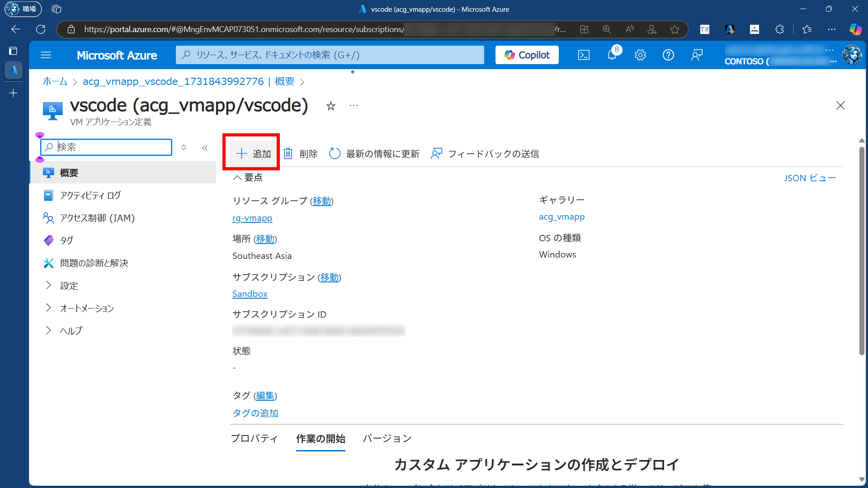The width and height of the screenshot is (868, 488).
Task: Reload the page with browser refresh
Action: point(41,29)
